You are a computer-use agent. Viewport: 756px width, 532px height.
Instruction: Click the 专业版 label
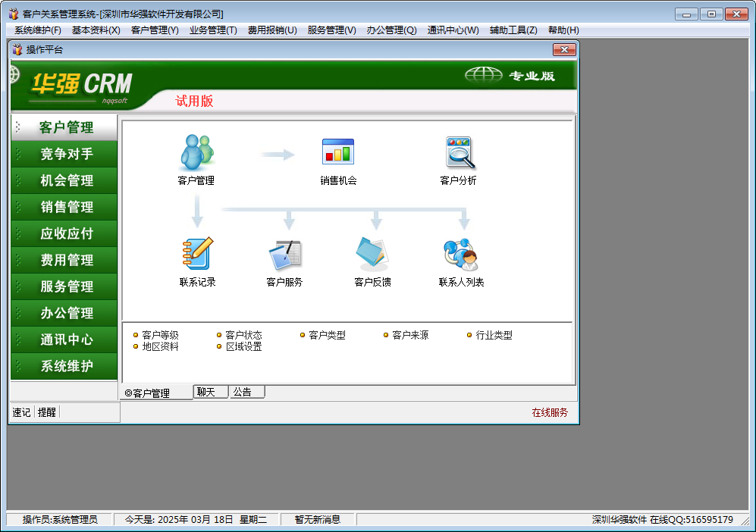(x=532, y=76)
